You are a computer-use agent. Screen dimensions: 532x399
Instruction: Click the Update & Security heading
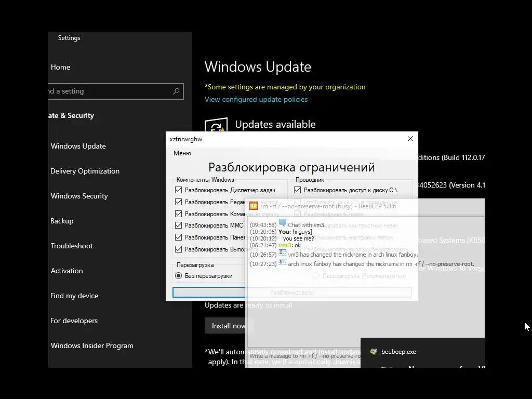coord(71,116)
